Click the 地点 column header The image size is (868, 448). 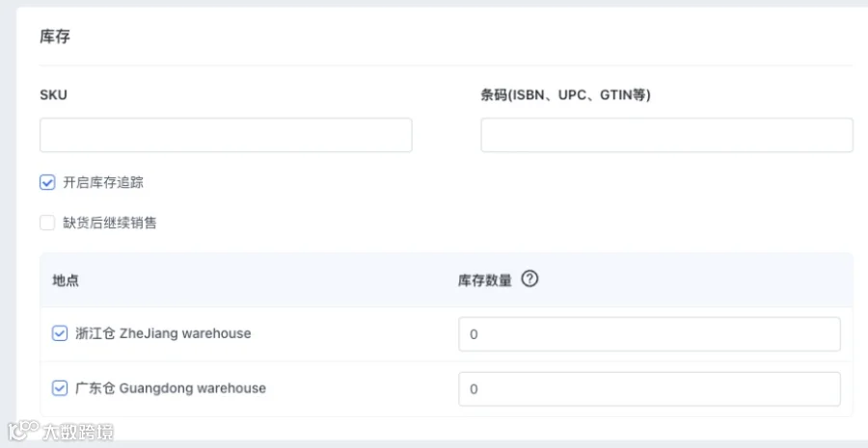click(66, 280)
